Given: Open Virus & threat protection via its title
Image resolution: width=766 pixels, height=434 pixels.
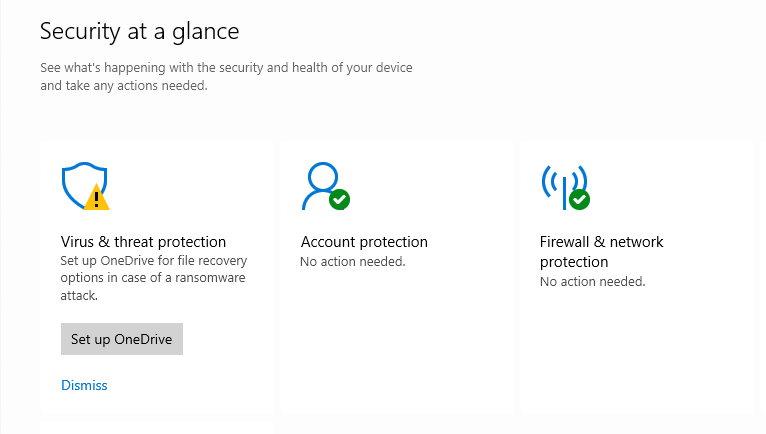Looking at the screenshot, I should (143, 242).
